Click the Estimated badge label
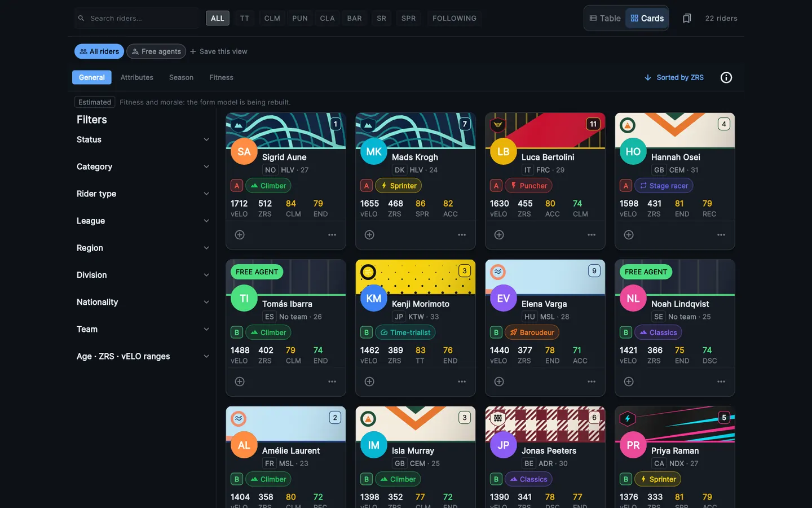812x508 pixels. pos(95,102)
